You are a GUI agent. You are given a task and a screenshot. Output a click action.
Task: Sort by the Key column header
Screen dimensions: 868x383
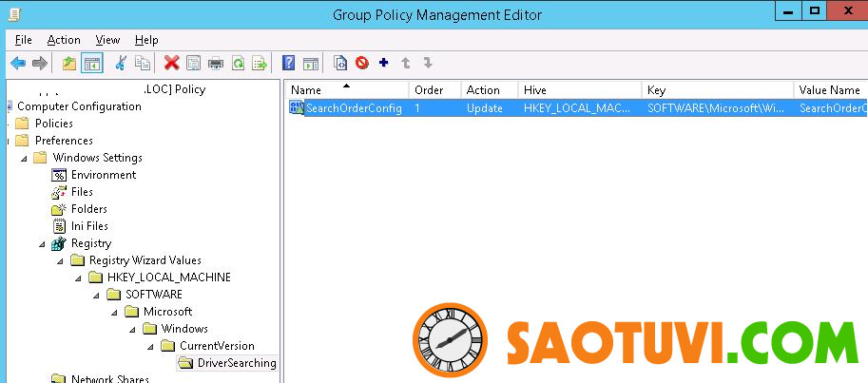[718, 89]
